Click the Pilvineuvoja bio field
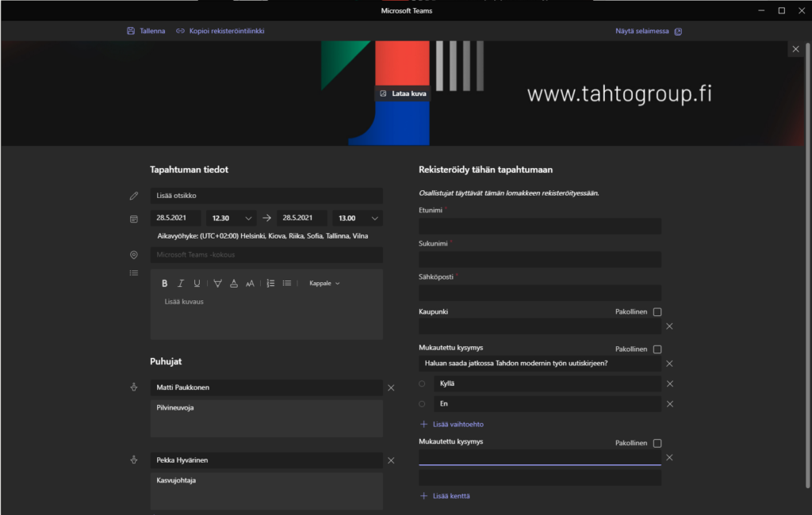Viewport: 812px width, 515px height. point(266,418)
